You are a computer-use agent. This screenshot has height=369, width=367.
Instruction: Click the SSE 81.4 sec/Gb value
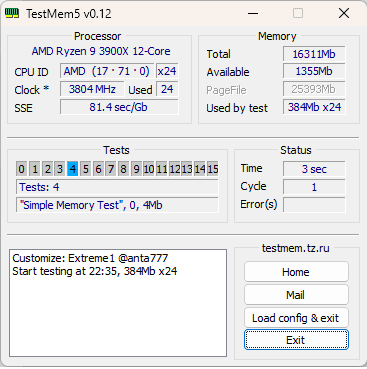point(119,107)
